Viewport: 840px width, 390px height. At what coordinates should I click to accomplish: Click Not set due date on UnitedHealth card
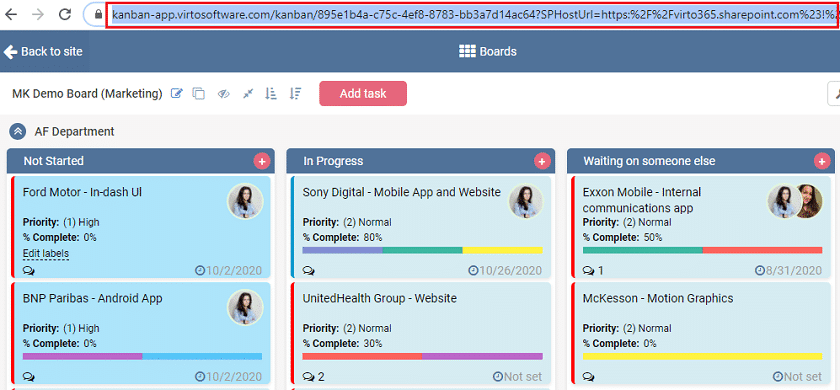click(x=517, y=377)
